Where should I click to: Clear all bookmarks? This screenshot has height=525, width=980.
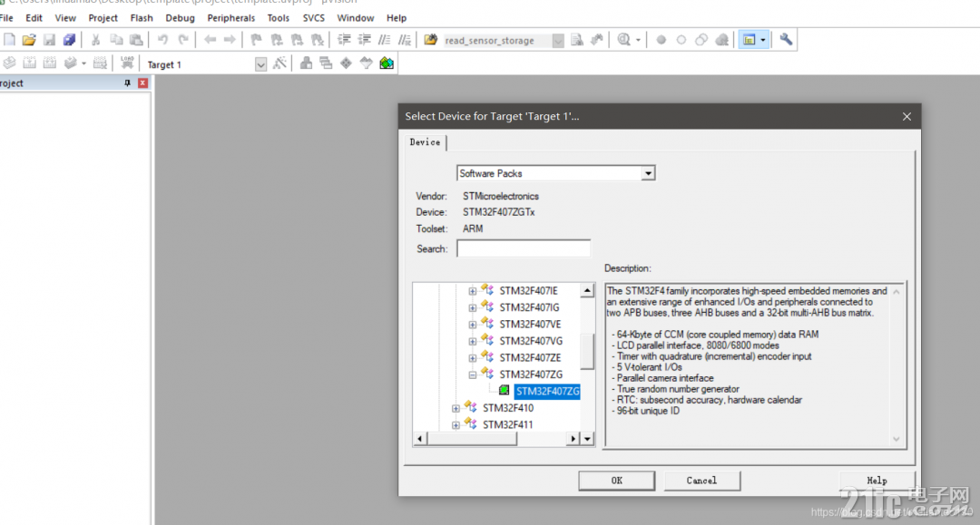pos(318,40)
